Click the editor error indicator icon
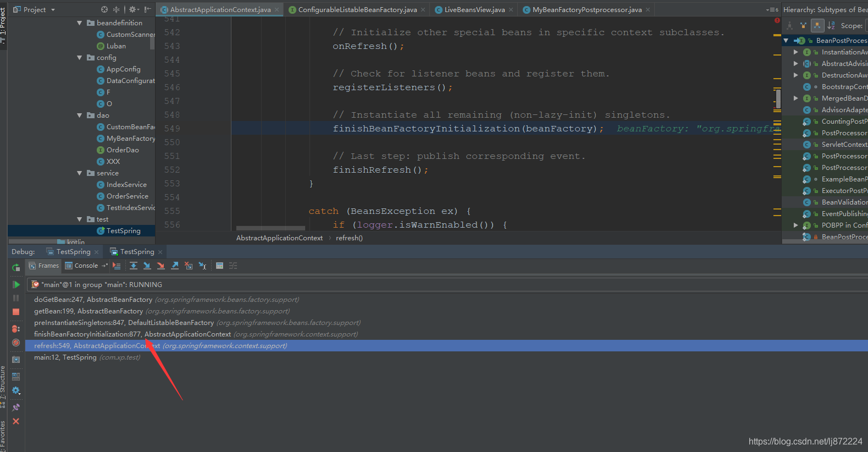This screenshot has width=868, height=452. [x=777, y=20]
